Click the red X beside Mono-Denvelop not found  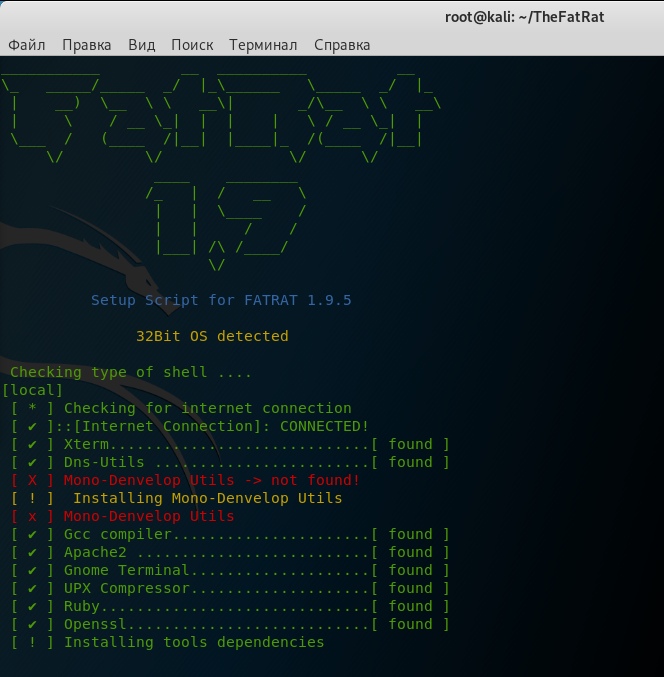pyautogui.click(x=33, y=480)
